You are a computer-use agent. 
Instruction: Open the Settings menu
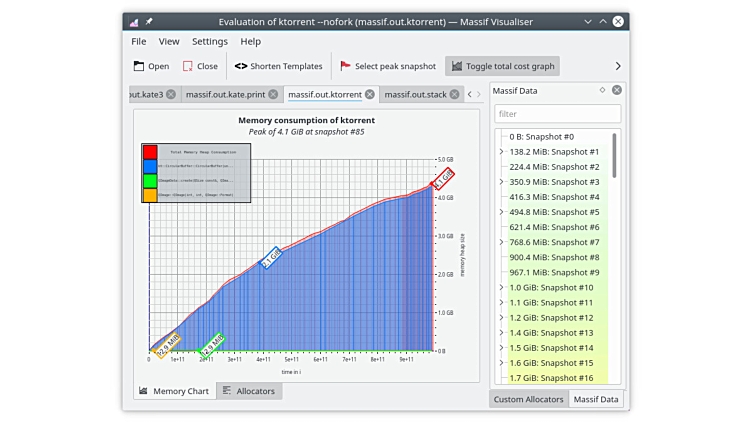pyautogui.click(x=210, y=41)
